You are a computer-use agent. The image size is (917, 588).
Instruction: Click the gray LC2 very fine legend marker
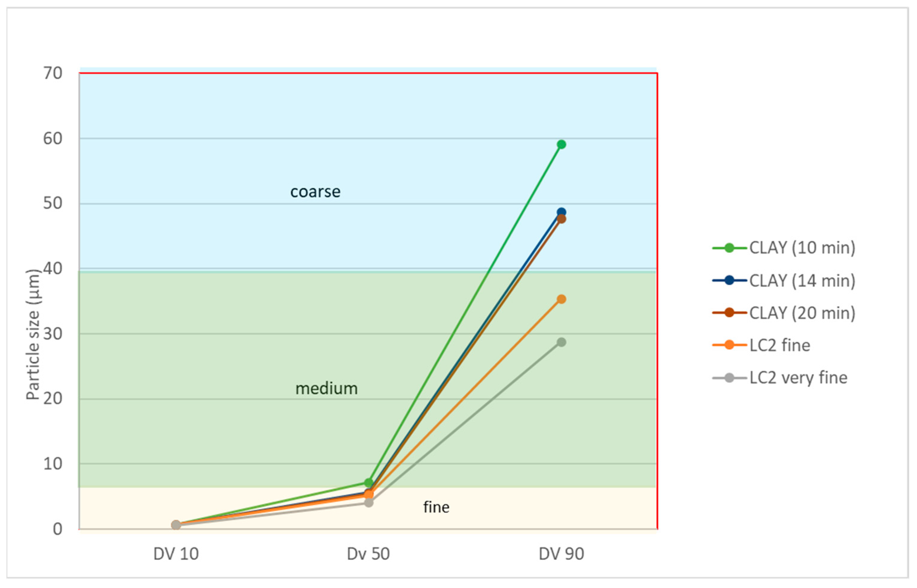click(729, 378)
